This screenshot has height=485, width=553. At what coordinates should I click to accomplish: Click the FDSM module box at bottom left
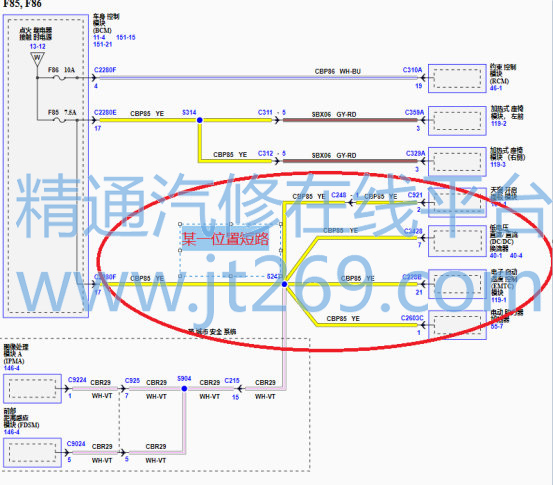[32, 453]
